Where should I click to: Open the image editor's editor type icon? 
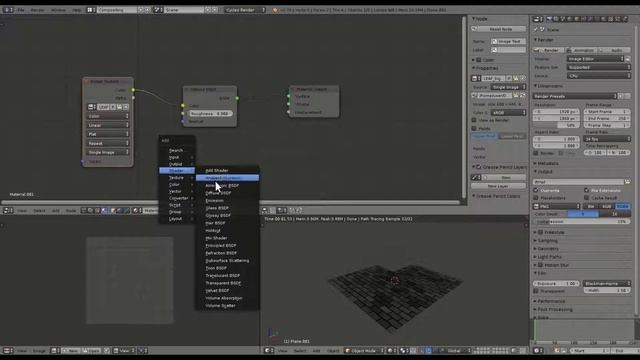(8, 351)
